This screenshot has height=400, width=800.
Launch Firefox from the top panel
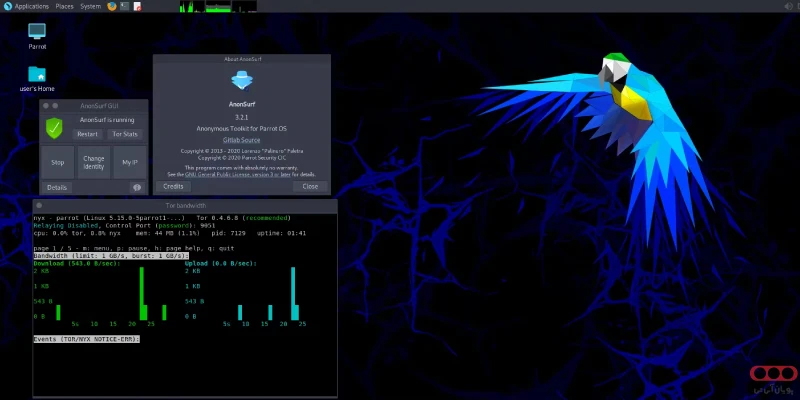pos(112,7)
